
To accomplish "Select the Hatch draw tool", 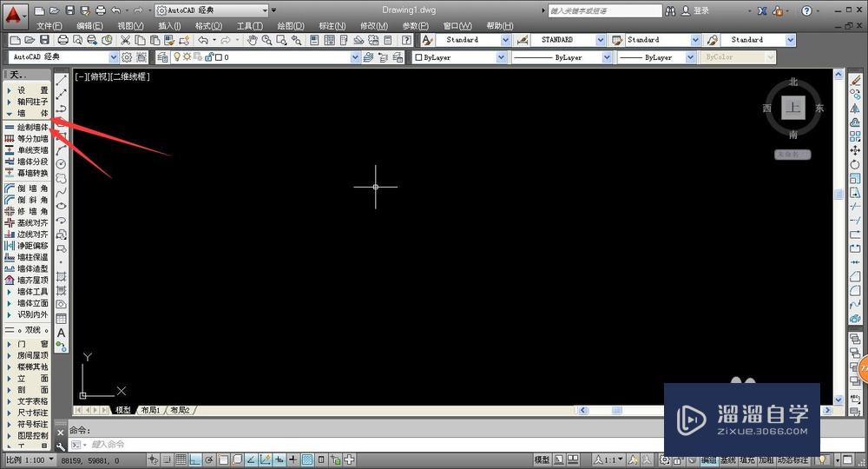I will pyautogui.click(x=62, y=276).
